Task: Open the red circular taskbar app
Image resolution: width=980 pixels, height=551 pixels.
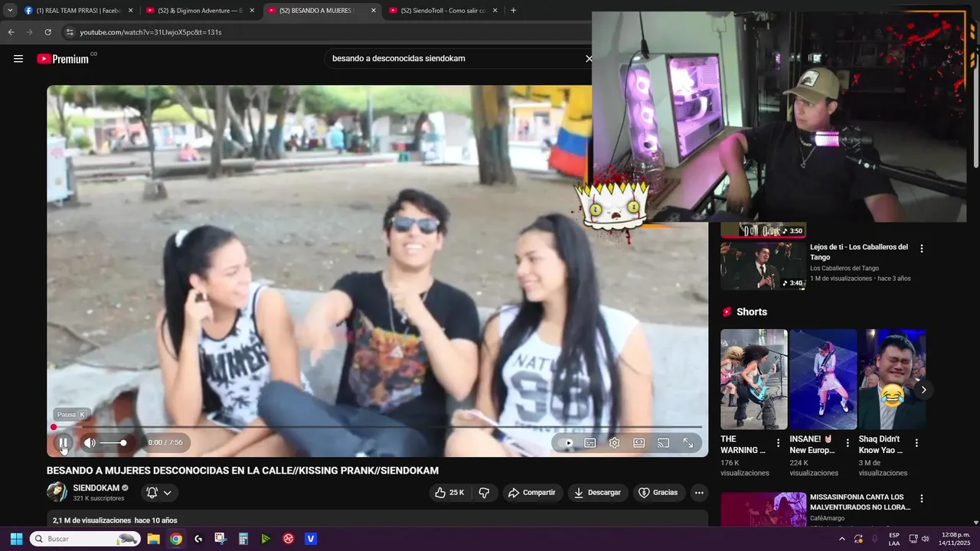Action: (288, 539)
